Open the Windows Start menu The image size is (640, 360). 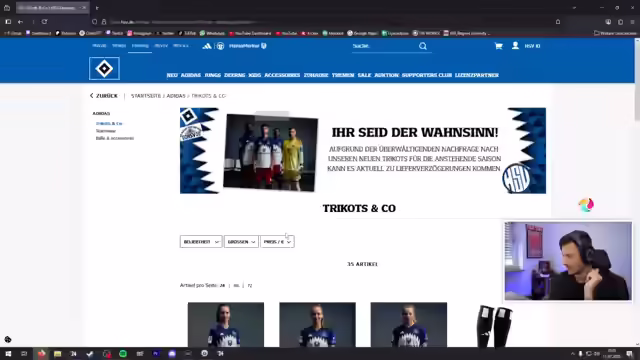(8, 353)
